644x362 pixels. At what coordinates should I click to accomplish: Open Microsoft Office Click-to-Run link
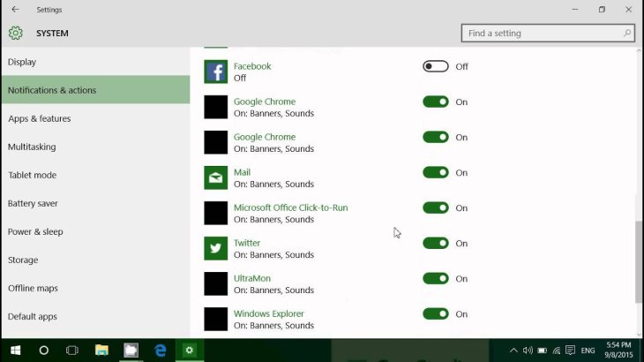tap(291, 207)
